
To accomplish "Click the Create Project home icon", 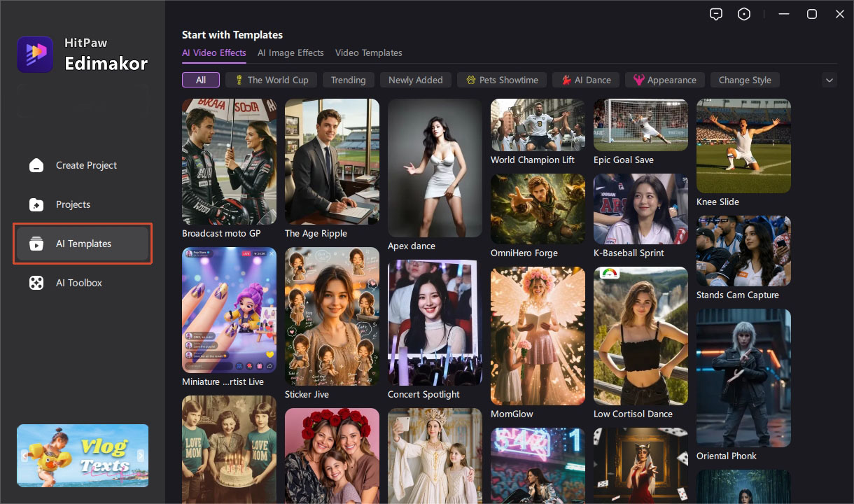I will coord(36,165).
